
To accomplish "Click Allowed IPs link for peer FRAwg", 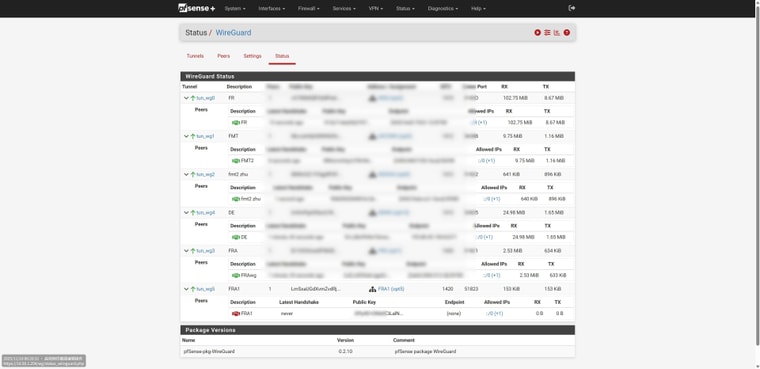I will (491, 275).
